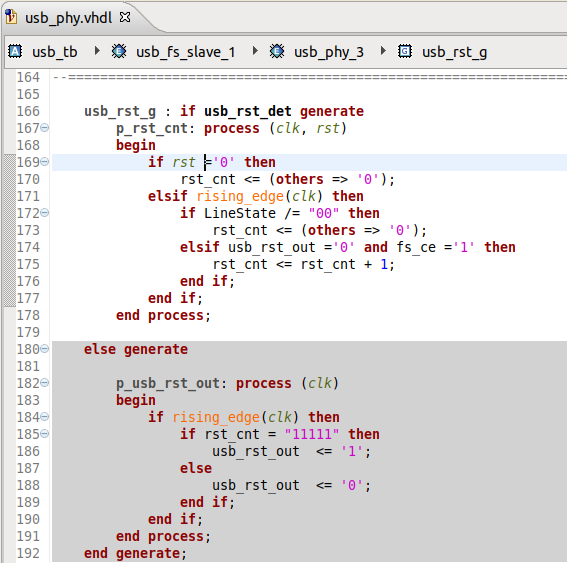
Task: Collapse p_usb_rst_out process fold line 182
Action: pos(44,383)
